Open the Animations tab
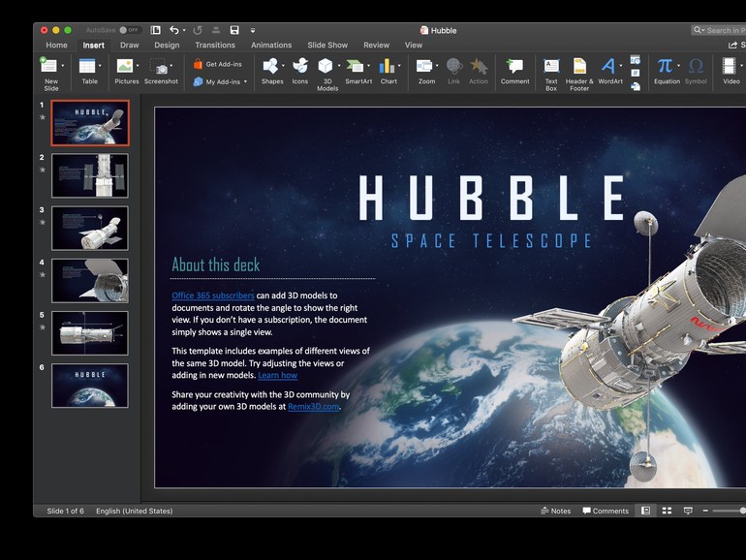 coord(271,46)
